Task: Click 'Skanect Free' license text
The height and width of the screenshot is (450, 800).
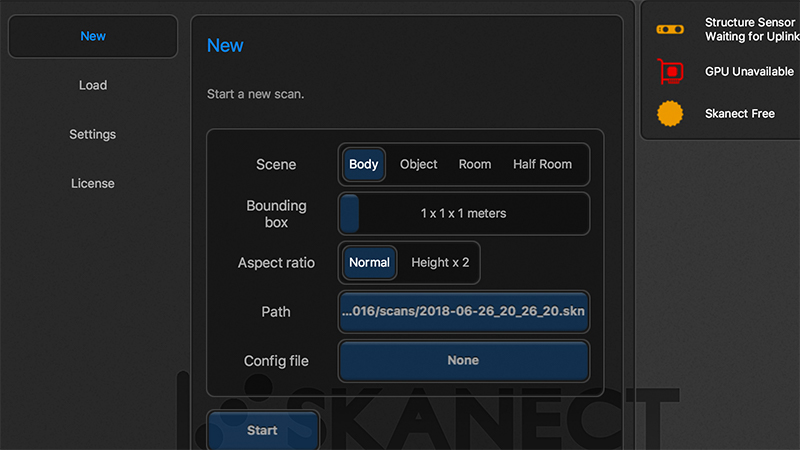Action: point(740,114)
